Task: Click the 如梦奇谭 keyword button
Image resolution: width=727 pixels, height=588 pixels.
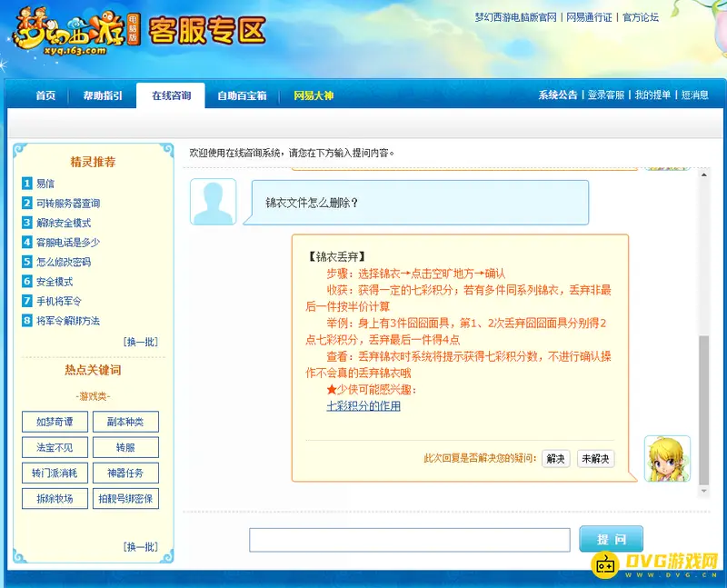Action: [x=55, y=422]
